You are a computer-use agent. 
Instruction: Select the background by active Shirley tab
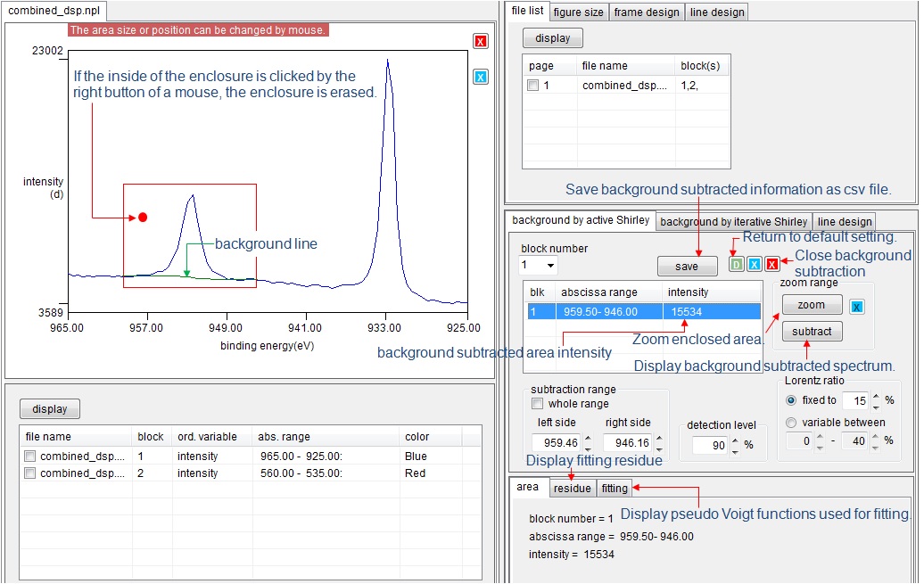click(581, 220)
